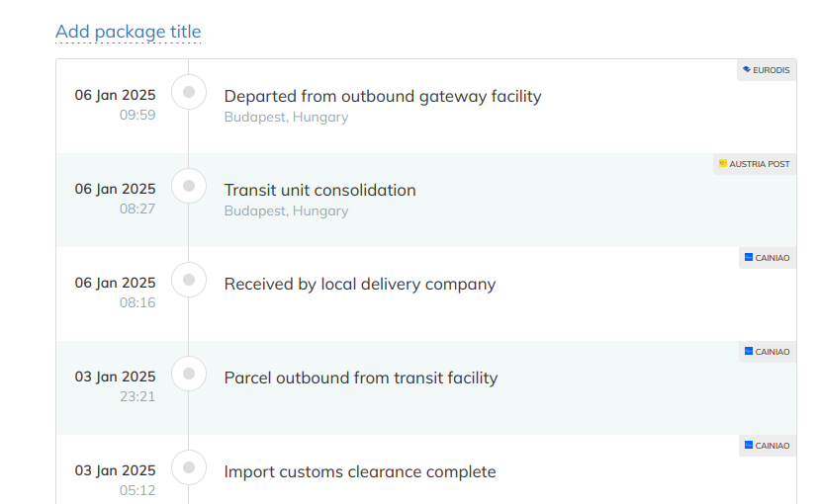Click timeline circle for the 08:16 event
Viewport: 818px width, 504px height.
[x=189, y=281]
